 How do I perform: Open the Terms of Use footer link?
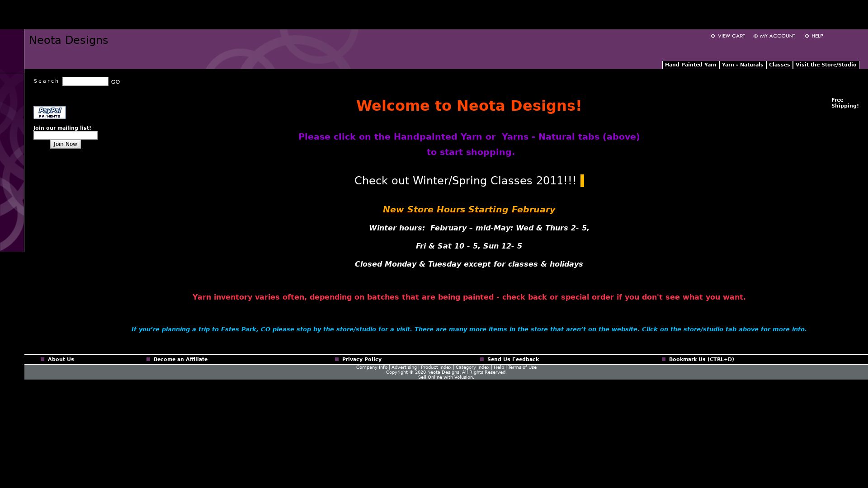click(522, 367)
